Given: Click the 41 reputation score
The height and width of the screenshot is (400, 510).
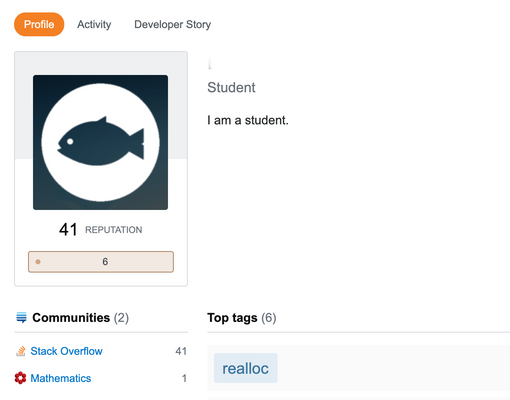Looking at the screenshot, I should (68, 229).
